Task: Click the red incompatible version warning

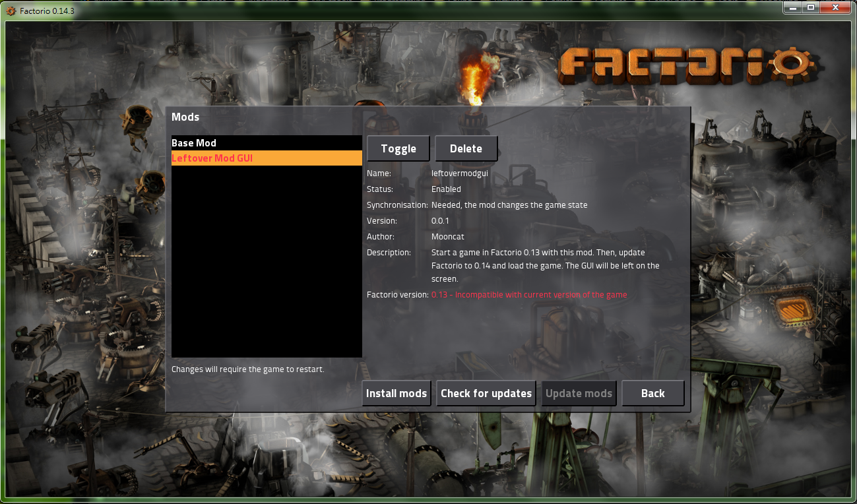Action: [x=529, y=295]
